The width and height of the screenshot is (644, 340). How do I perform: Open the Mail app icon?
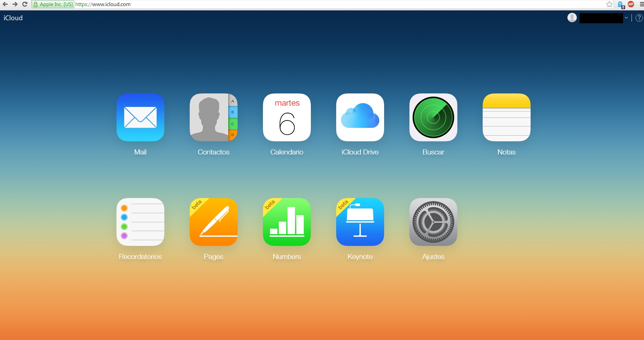(140, 117)
